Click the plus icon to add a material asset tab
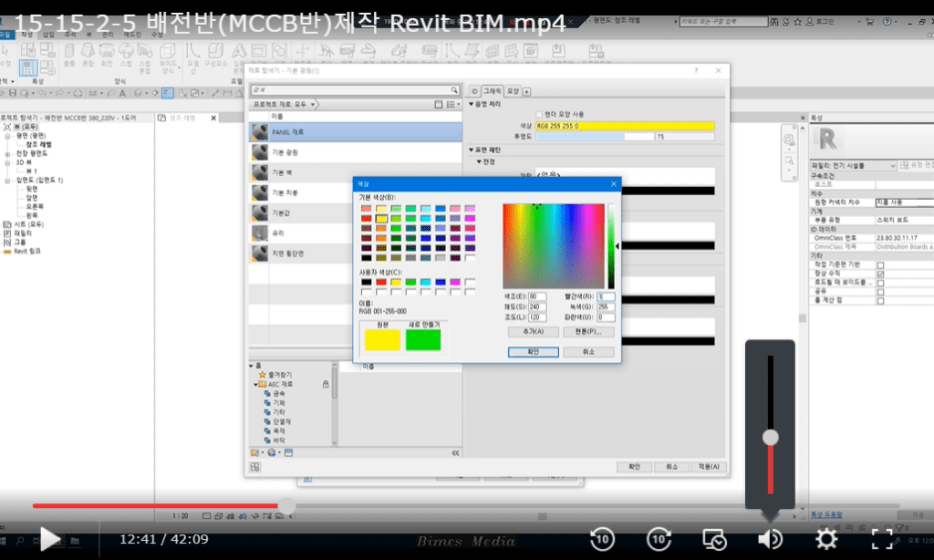Image resolution: width=934 pixels, height=560 pixels. (x=526, y=92)
